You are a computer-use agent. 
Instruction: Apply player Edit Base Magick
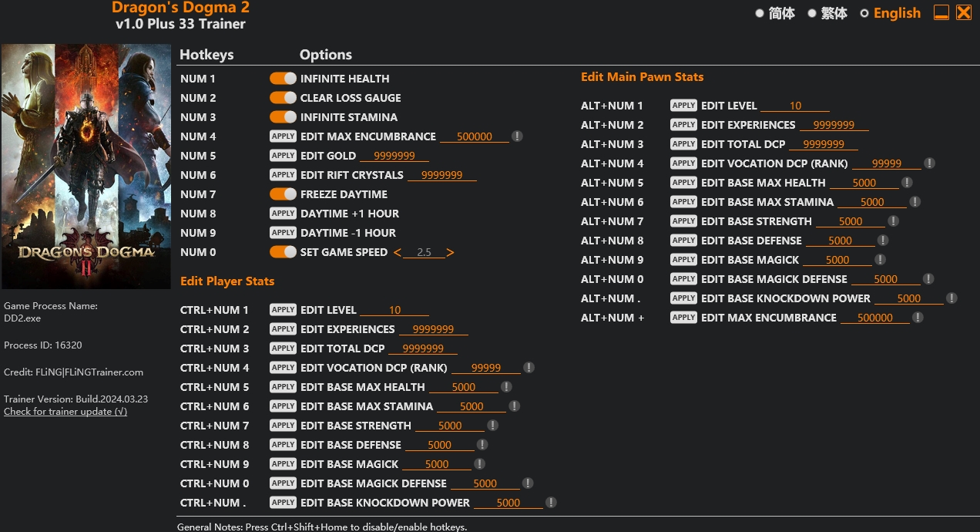[283, 464]
